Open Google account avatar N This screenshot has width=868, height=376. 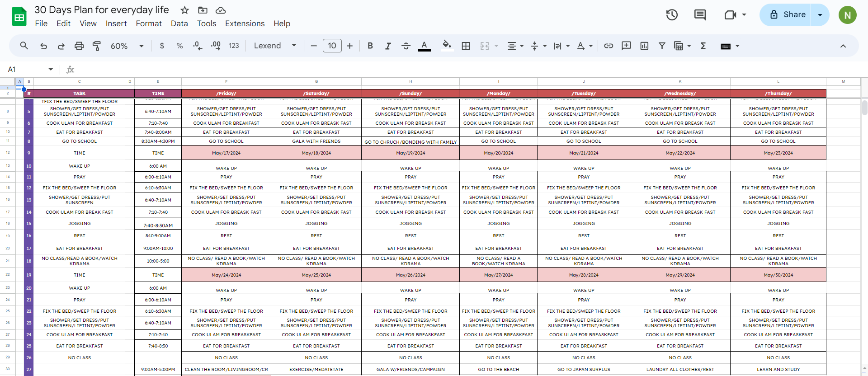coord(848,15)
